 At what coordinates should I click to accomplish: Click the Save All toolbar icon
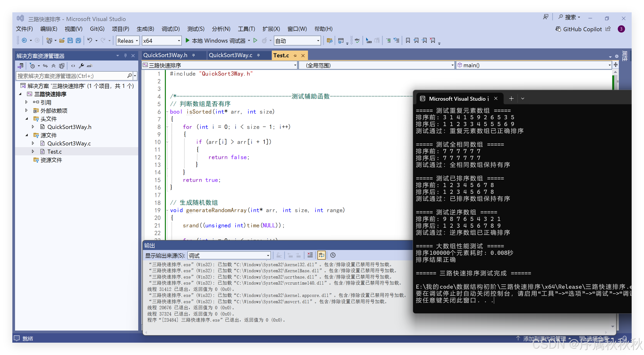tap(78, 40)
